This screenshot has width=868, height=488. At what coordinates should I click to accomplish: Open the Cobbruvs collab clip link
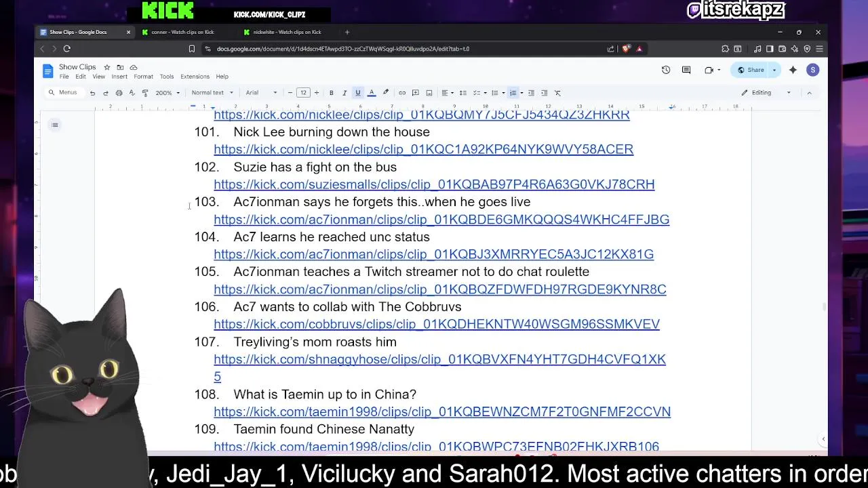pos(437,324)
